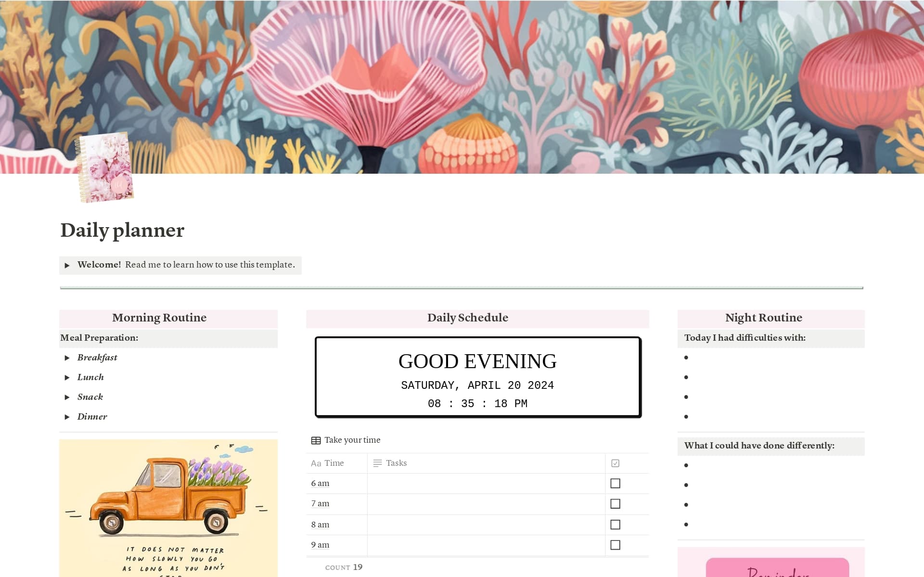Tick the checkbox for 7 am
The image size is (924, 577).
(x=615, y=504)
